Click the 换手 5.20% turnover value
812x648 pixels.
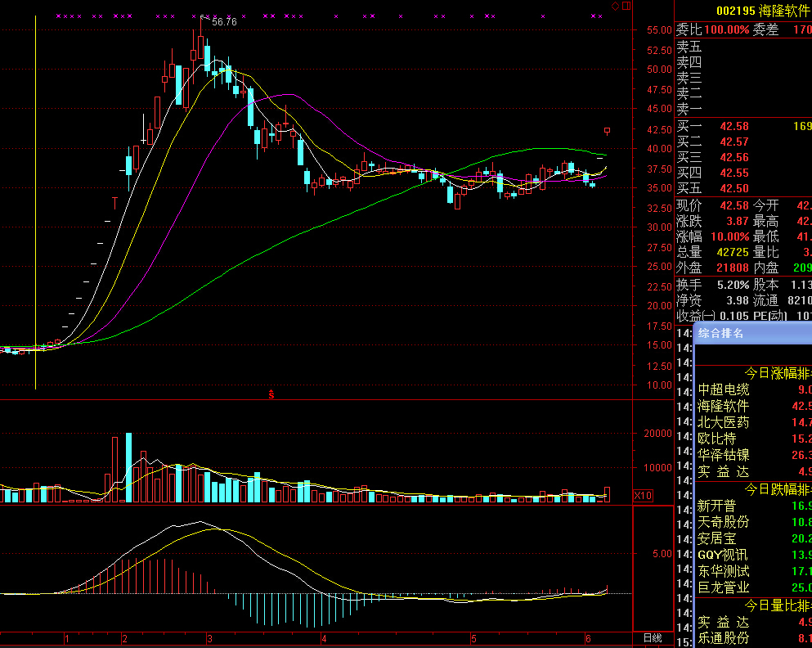(x=733, y=285)
